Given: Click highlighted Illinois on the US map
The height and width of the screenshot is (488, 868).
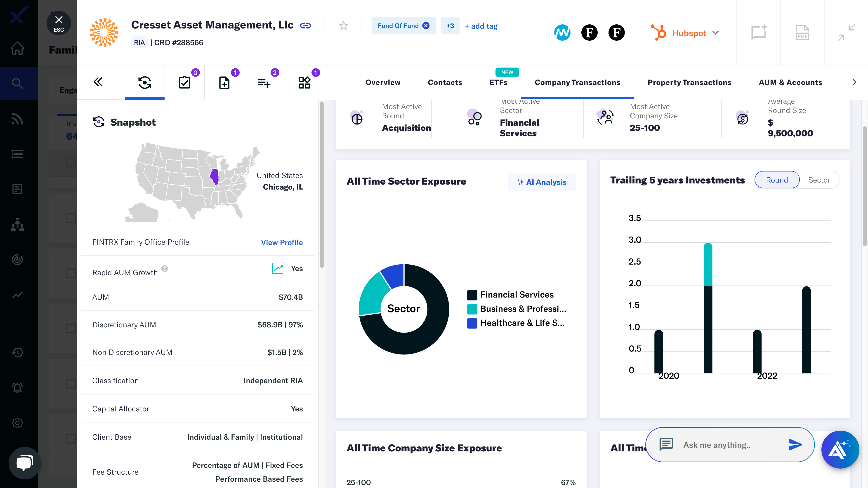Looking at the screenshot, I should coord(214,176).
